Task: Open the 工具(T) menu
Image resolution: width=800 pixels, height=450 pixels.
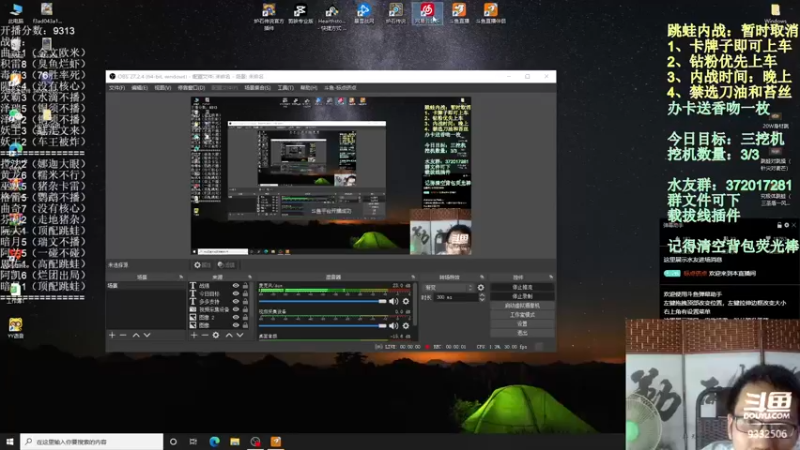Action: pos(286,88)
